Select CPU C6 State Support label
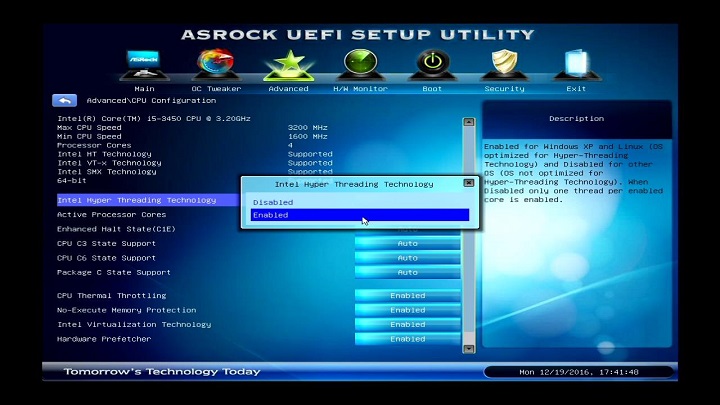Viewport: 720px width, 405px height. 106,258
